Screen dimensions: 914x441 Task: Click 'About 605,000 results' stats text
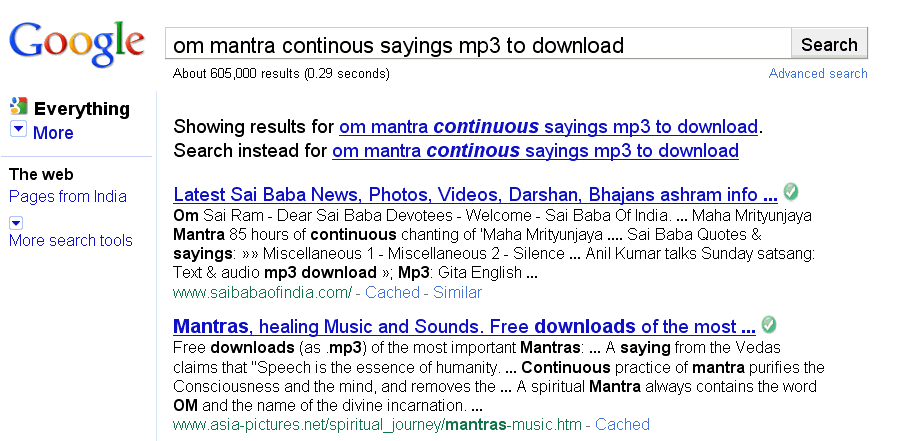click(282, 73)
